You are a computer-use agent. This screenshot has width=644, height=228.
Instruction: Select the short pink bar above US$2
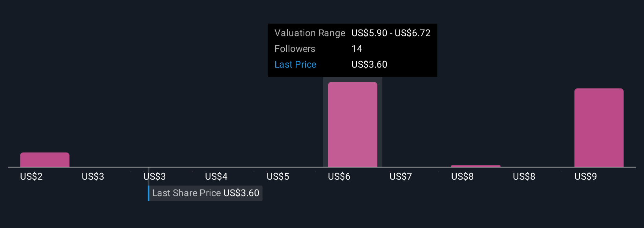click(x=45, y=160)
